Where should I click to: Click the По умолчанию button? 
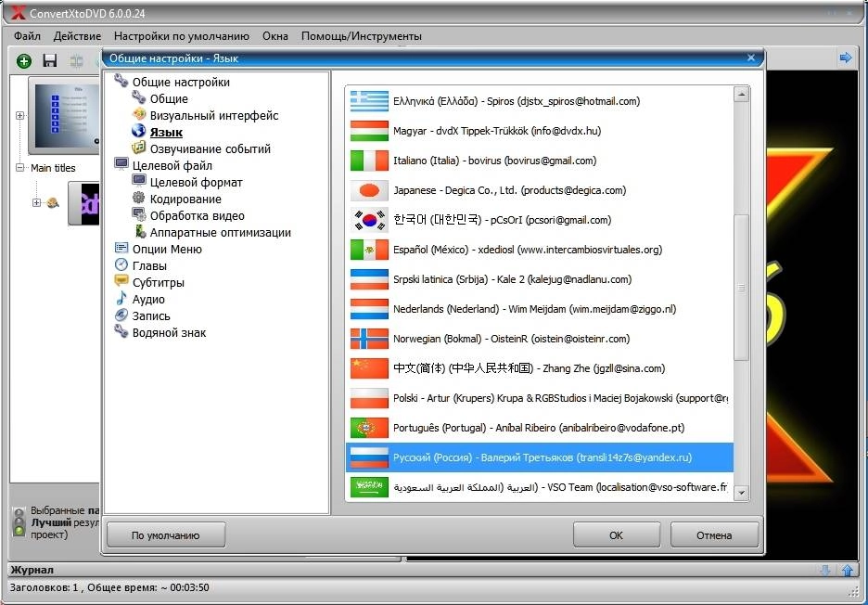(x=165, y=535)
